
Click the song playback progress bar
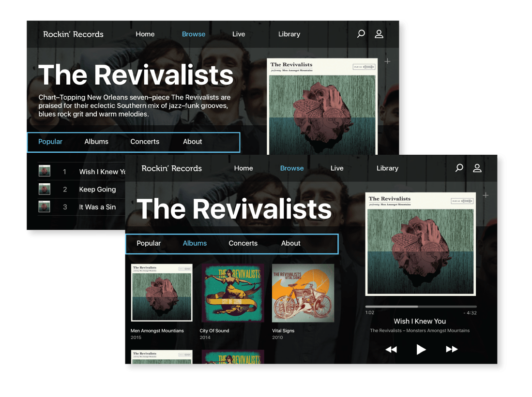click(421, 307)
